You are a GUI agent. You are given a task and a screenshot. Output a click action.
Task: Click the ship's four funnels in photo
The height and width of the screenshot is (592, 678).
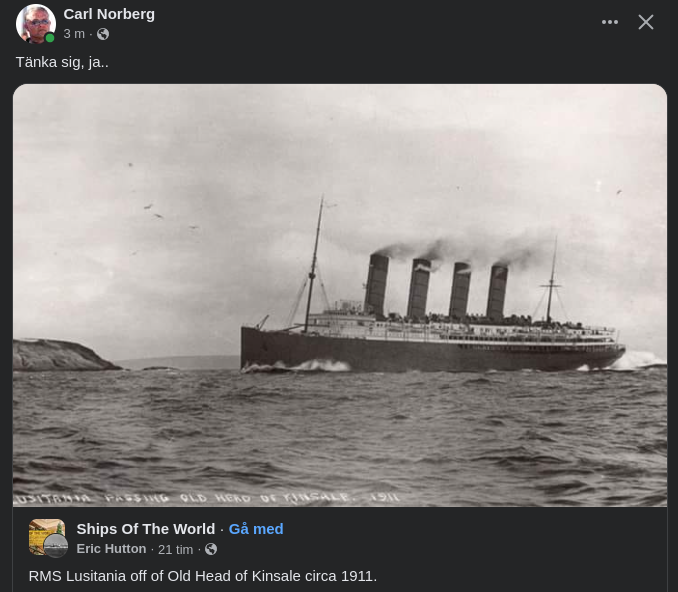pyautogui.click(x=436, y=286)
